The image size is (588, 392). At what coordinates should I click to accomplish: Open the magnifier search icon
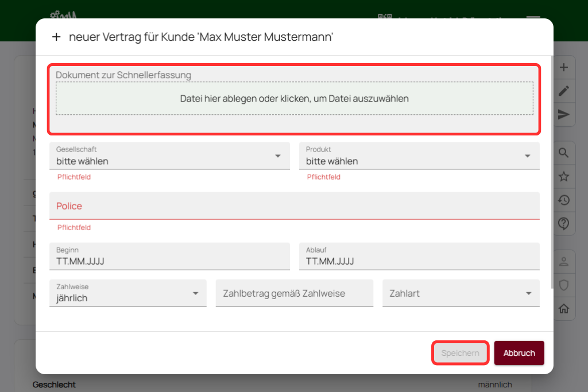point(564,153)
